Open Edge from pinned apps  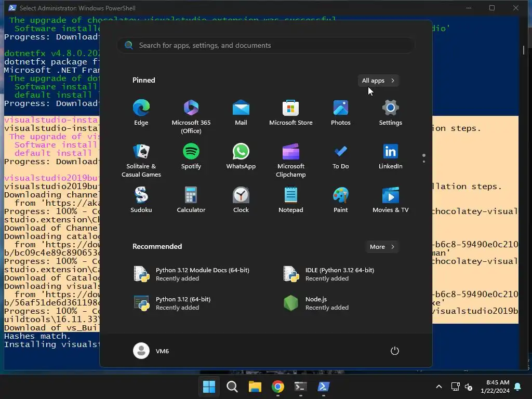click(x=141, y=113)
